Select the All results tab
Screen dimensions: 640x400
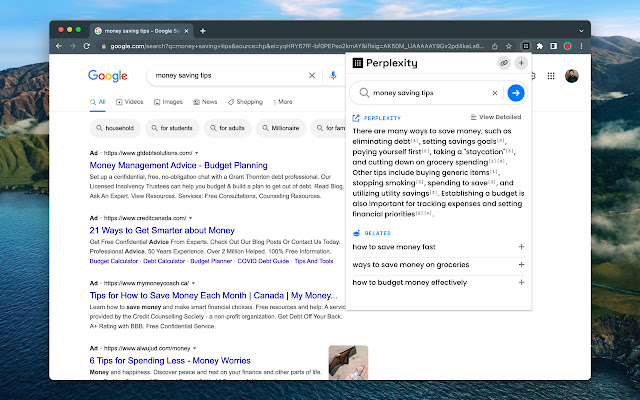98,102
